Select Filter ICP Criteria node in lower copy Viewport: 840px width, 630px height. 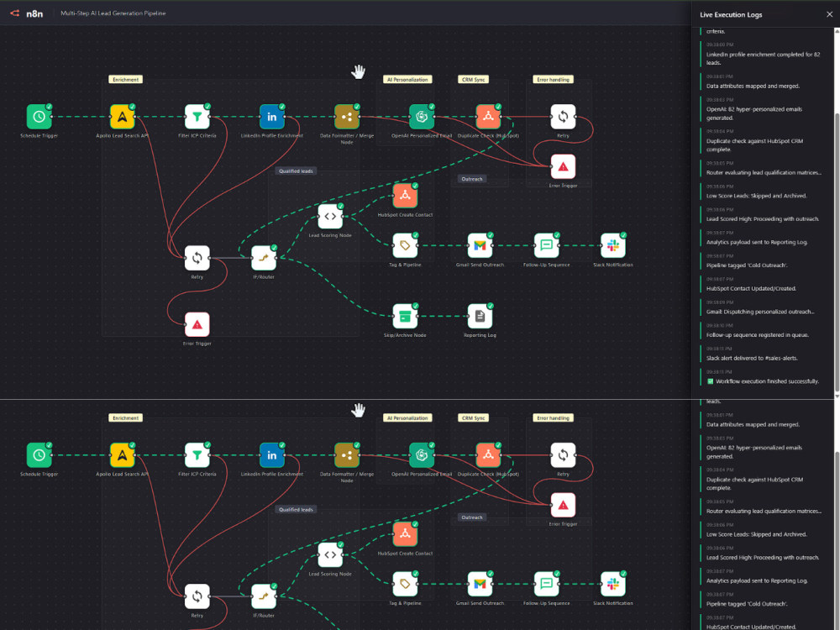click(197, 455)
